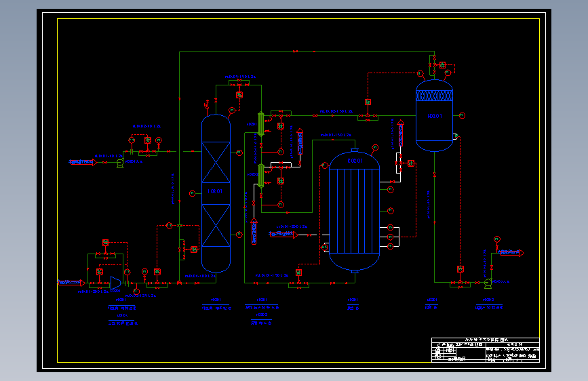This screenshot has width=588, height=381.
Task: Pick the P0202 pump symbol near the product outlet
Action: (x=488, y=284)
